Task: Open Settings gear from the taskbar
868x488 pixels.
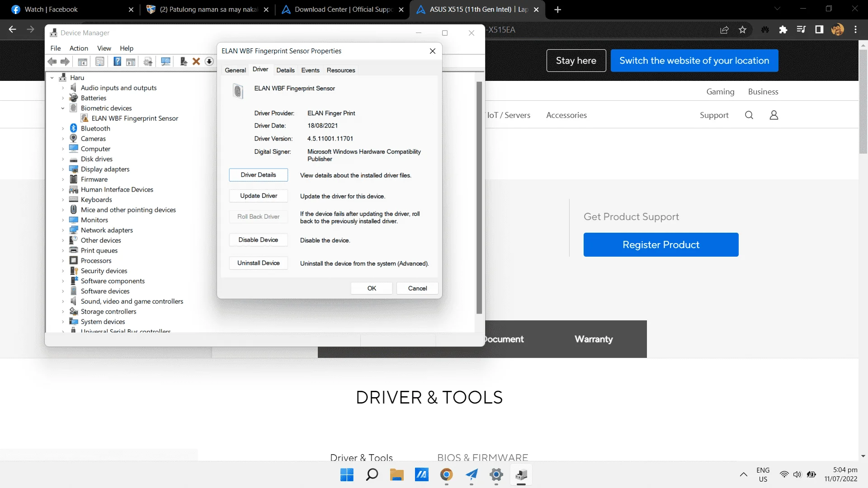Action: pos(496,475)
